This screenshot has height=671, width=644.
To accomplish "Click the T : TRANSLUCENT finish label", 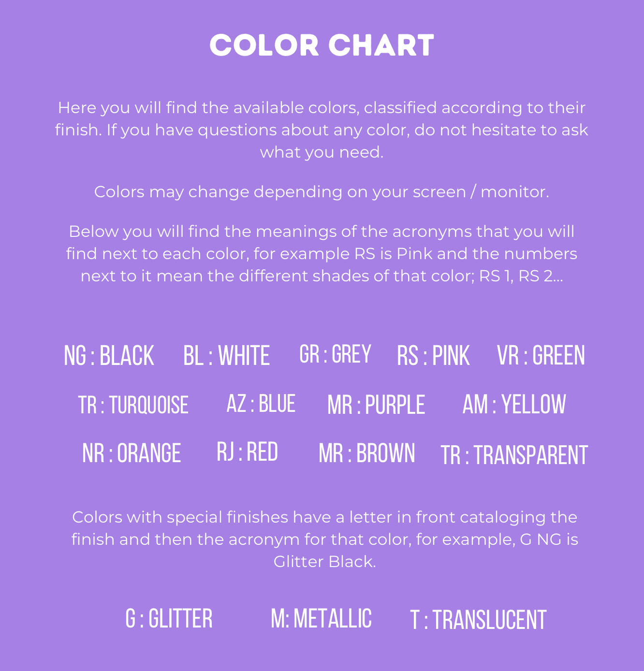I will [x=478, y=620].
